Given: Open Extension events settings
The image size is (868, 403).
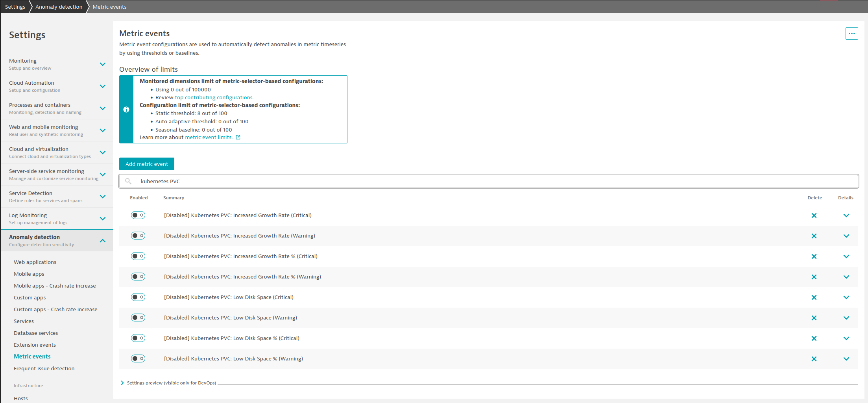Looking at the screenshot, I should (35, 345).
